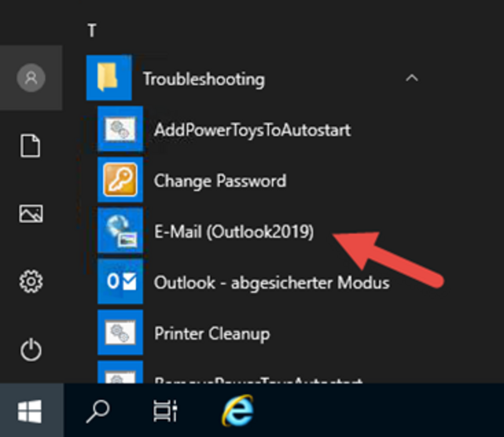Click the letter T section header
504x437 pixels.
[x=92, y=31]
